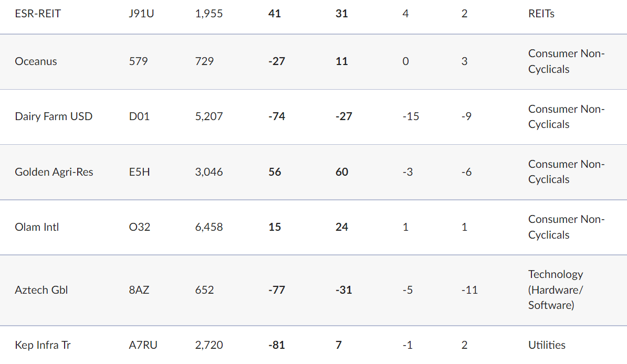Click the J91U ticker code
The width and height of the screenshot is (627, 364).
click(x=141, y=14)
